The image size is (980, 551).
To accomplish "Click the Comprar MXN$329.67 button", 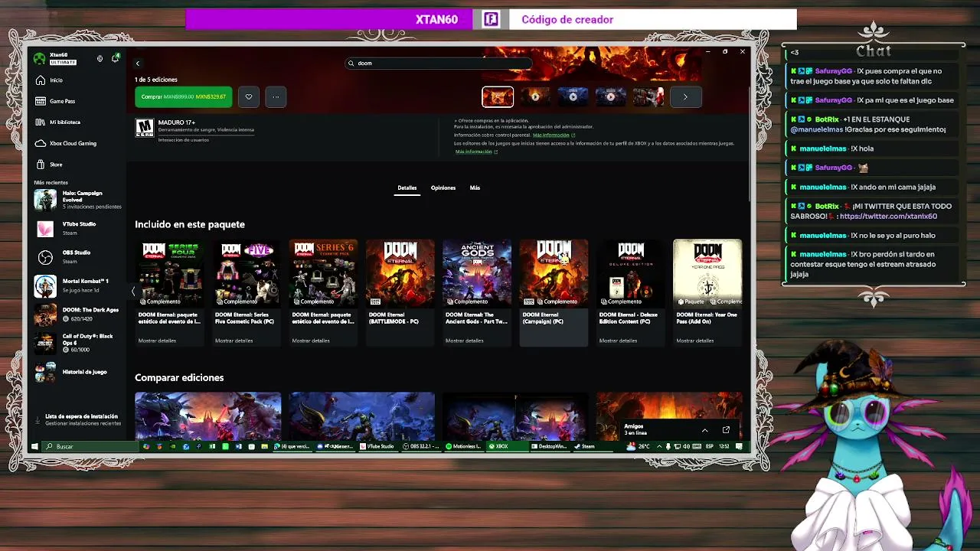I will click(x=184, y=96).
